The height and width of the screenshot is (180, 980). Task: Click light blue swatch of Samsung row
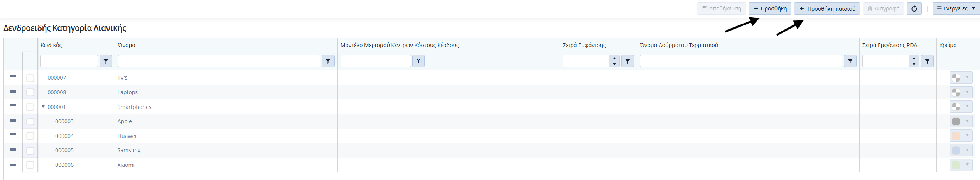click(956, 150)
